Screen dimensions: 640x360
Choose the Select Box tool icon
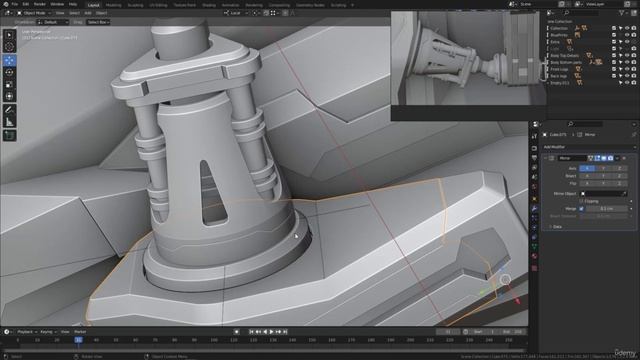[9, 35]
